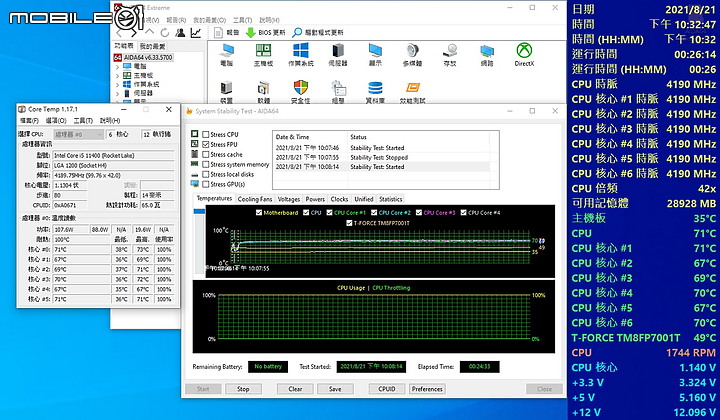Open the 多媒體 speaker icon

pos(412,50)
